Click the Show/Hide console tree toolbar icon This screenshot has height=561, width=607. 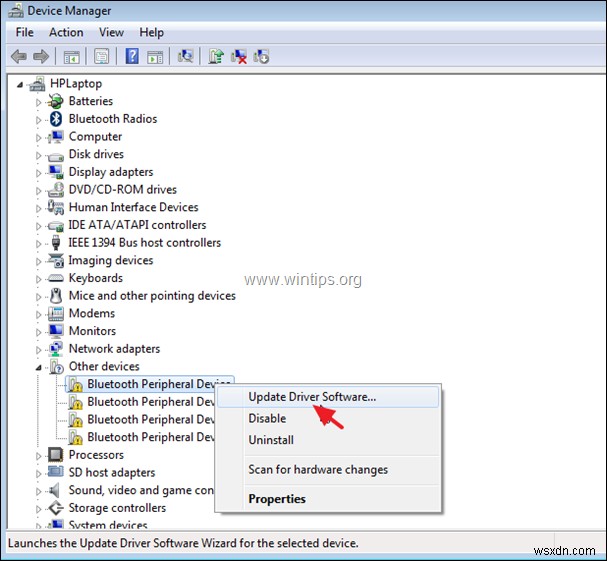click(71, 57)
